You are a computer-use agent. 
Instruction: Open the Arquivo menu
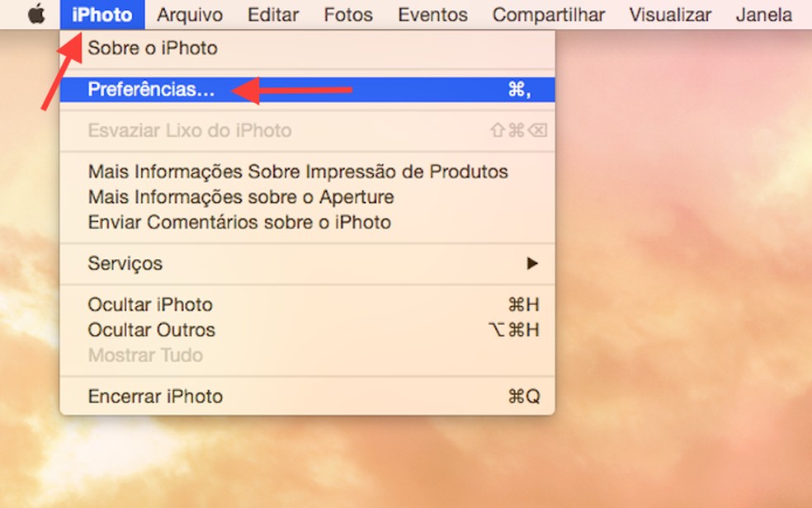click(x=189, y=14)
